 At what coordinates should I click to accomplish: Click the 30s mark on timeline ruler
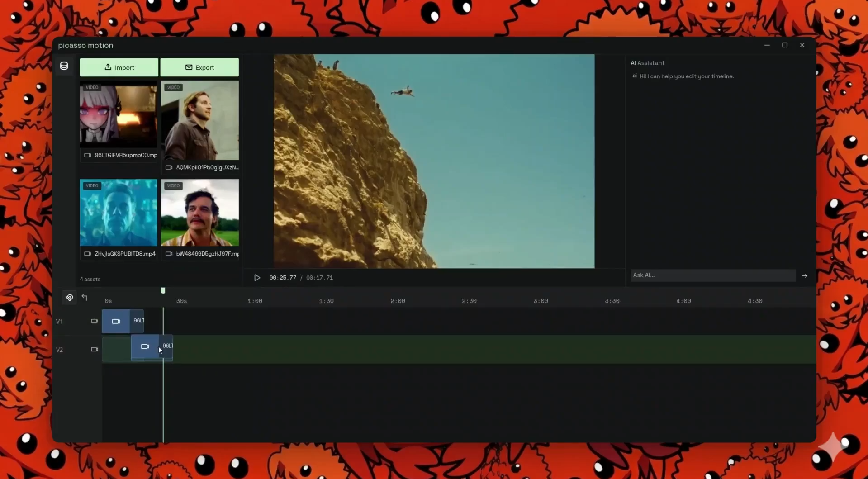click(x=181, y=301)
